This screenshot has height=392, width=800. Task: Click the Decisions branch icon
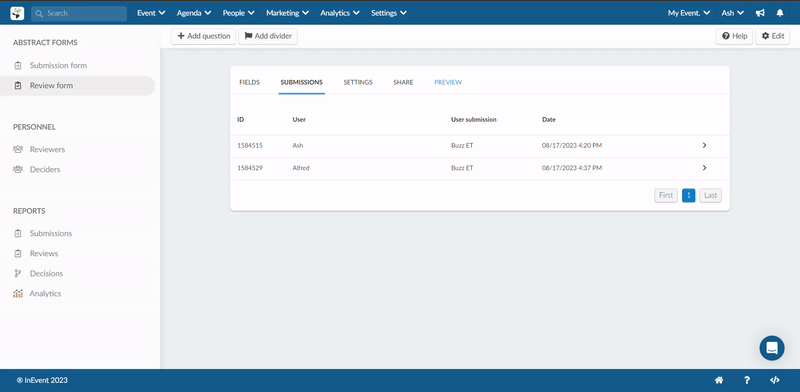[x=18, y=274]
